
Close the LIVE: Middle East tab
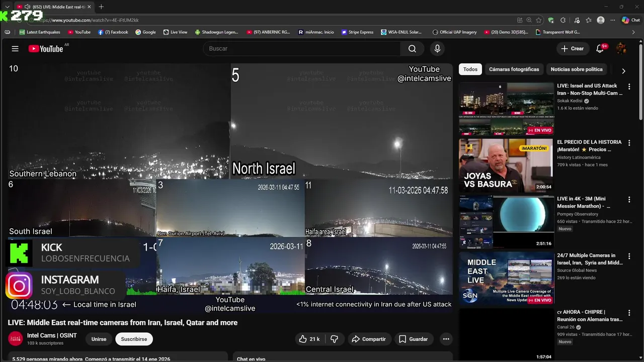[89, 7]
